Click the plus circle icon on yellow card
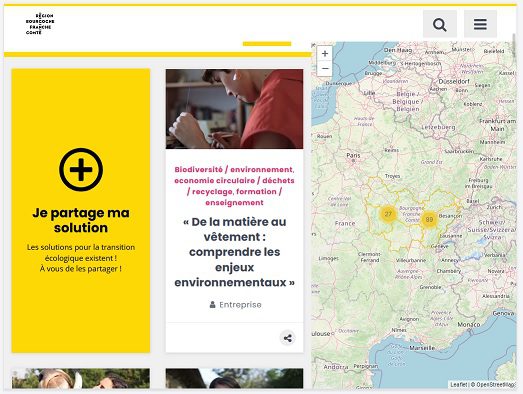This screenshot has width=523, height=394. (x=81, y=169)
